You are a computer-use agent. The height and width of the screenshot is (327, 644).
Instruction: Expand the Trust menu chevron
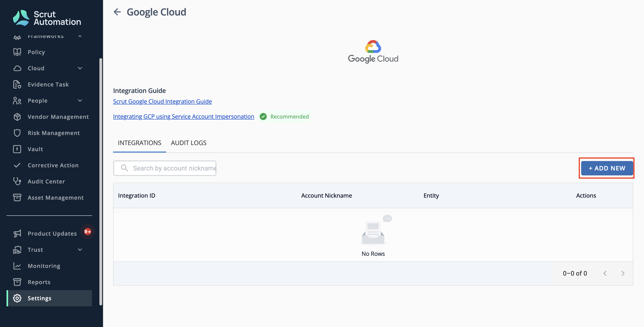coord(80,250)
